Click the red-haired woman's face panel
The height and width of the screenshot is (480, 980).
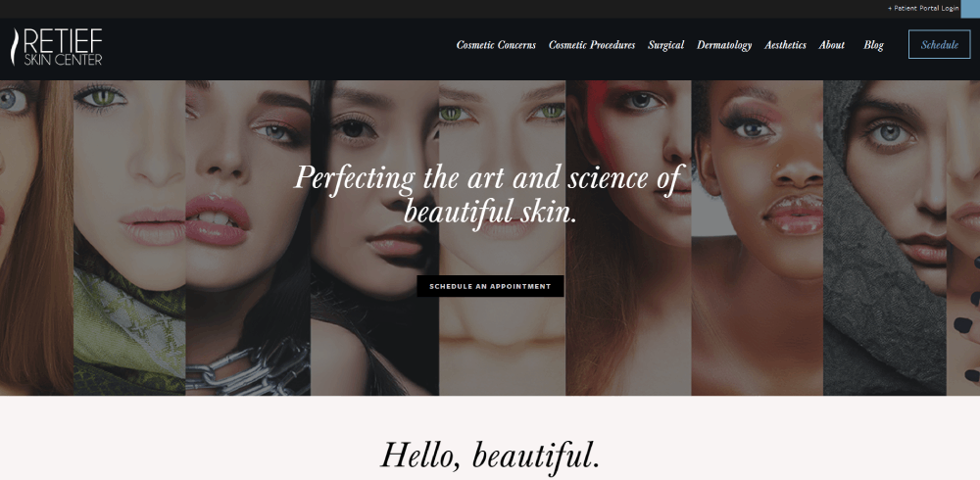[x=36, y=237]
